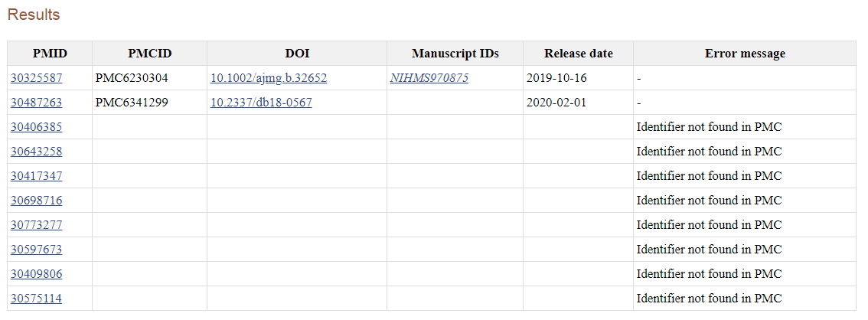Open manuscript NIHMS970875 link
This screenshot has width=868, height=320.
point(429,78)
